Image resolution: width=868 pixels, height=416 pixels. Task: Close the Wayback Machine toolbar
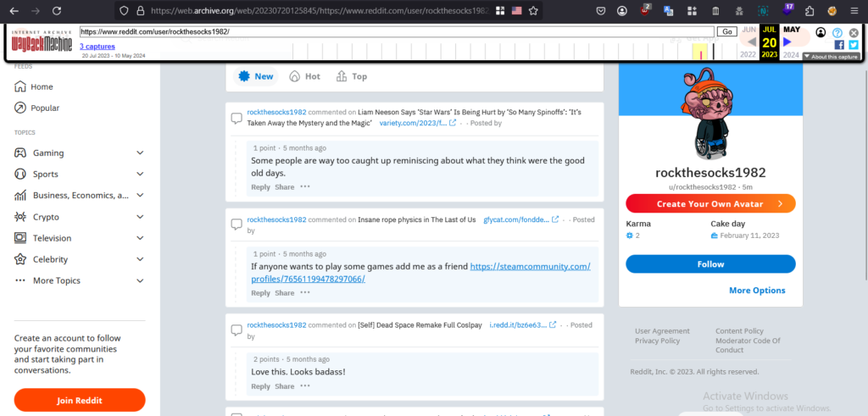854,33
